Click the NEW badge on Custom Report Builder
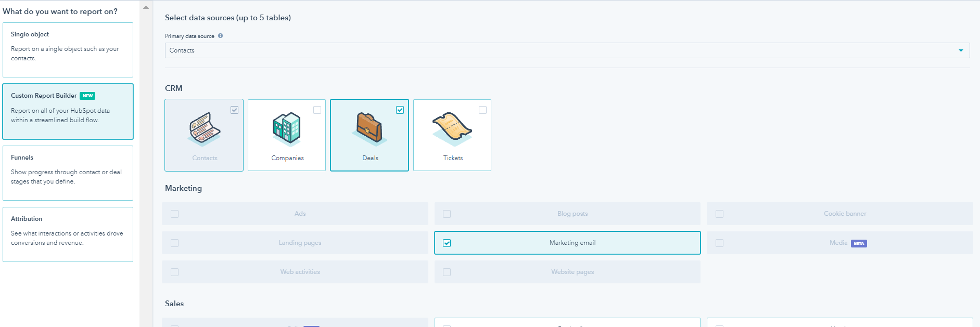Image resolution: width=980 pixels, height=327 pixels. pyautogui.click(x=87, y=96)
